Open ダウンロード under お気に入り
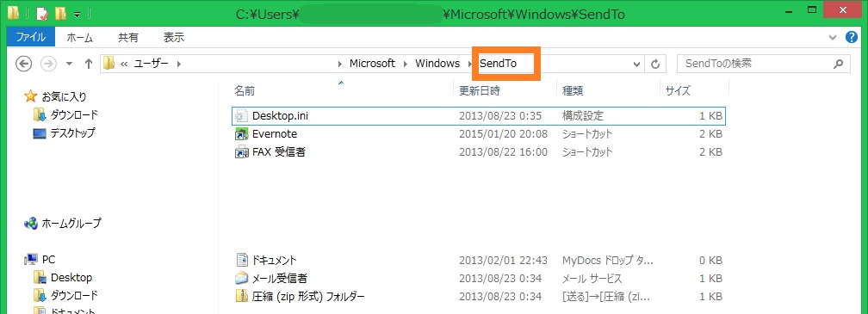 pyautogui.click(x=74, y=115)
